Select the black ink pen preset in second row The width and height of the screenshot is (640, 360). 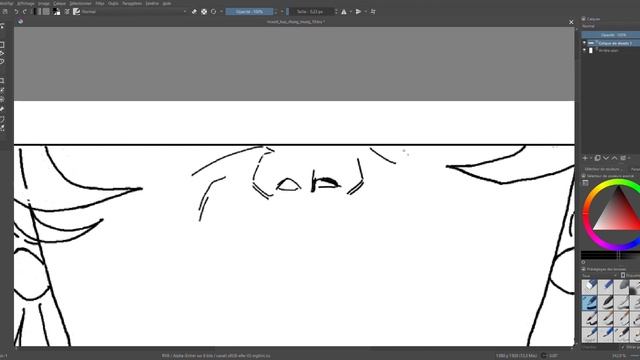[606, 302]
